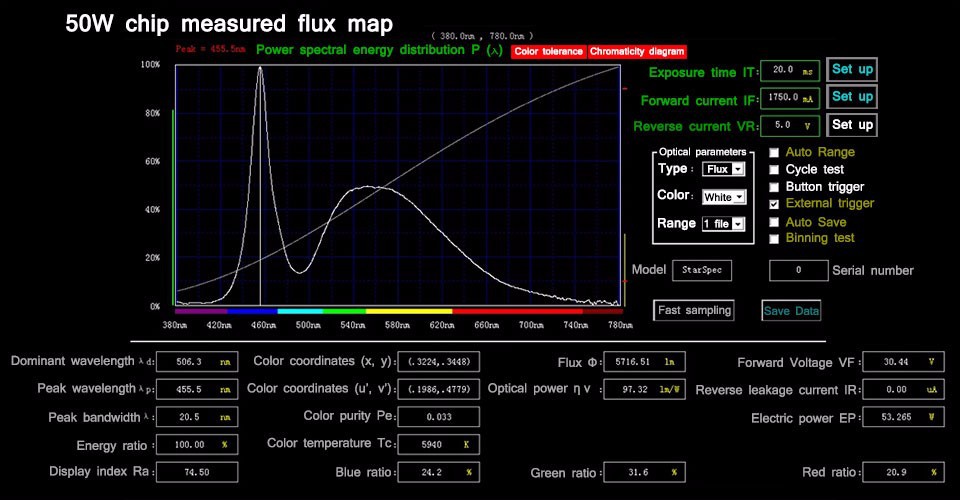Viewport: 960px width, 500px height.
Task: Check the Button trigger option
Action: (x=774, y=187)
